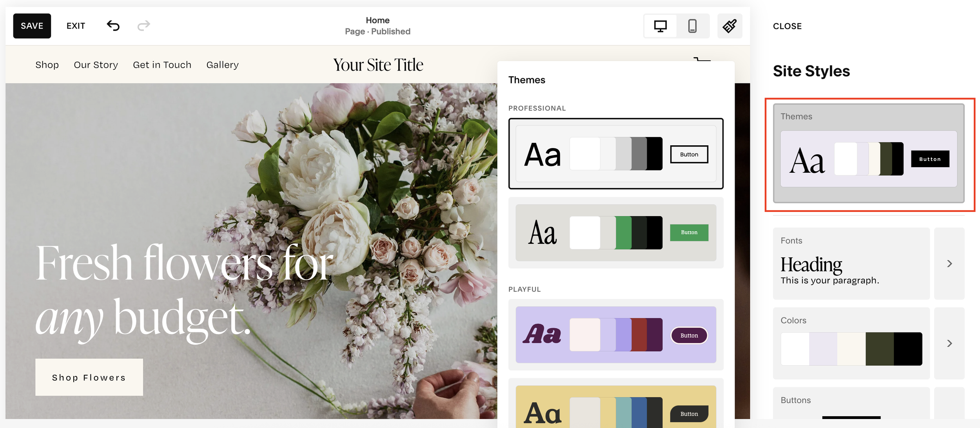
Task: Open the Get in Touch page
Action: [x=162, y=65]
